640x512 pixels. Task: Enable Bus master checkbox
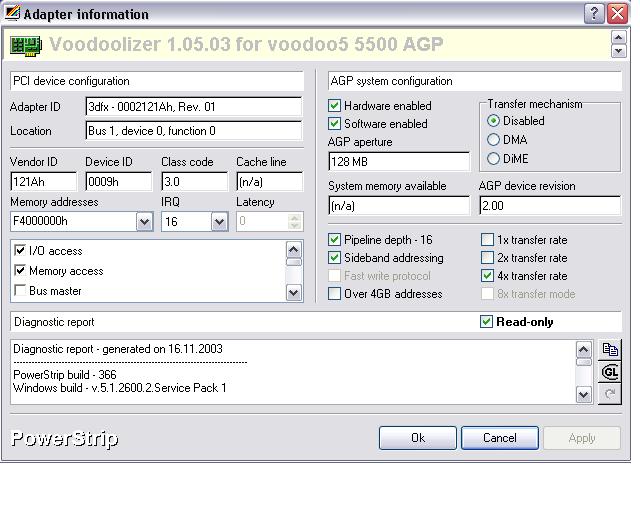(x=20, y=290)
